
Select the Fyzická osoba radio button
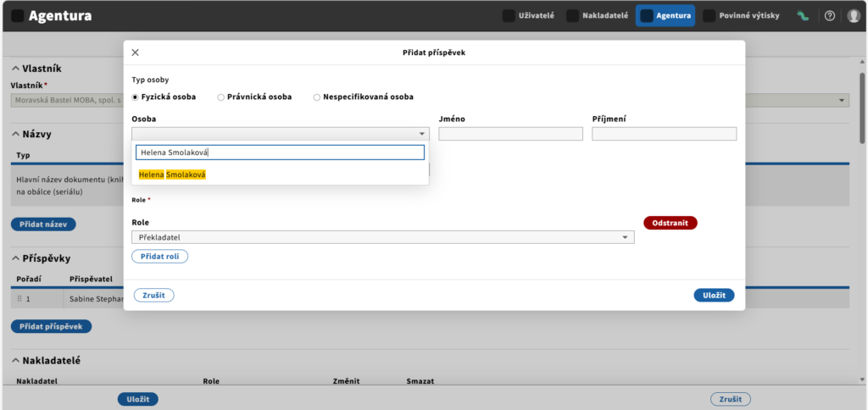pyautogui.click(x=135, y=97)
